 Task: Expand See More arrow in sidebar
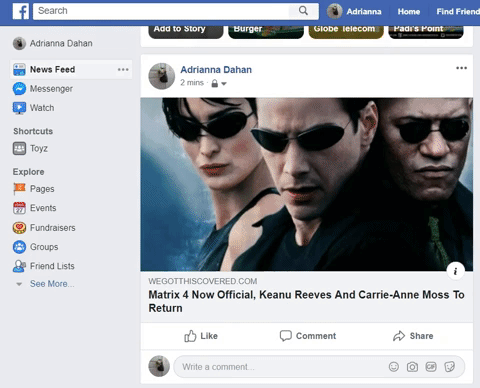pos(19,284)
